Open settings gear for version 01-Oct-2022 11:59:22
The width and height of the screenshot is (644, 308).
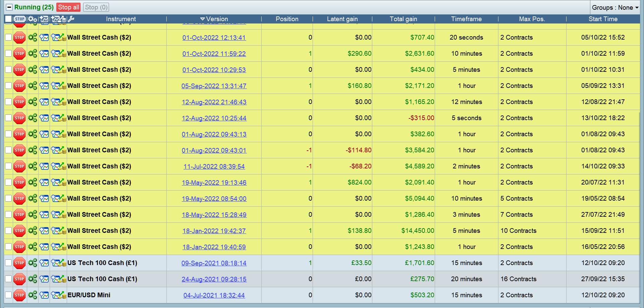[x=33, y=54]
